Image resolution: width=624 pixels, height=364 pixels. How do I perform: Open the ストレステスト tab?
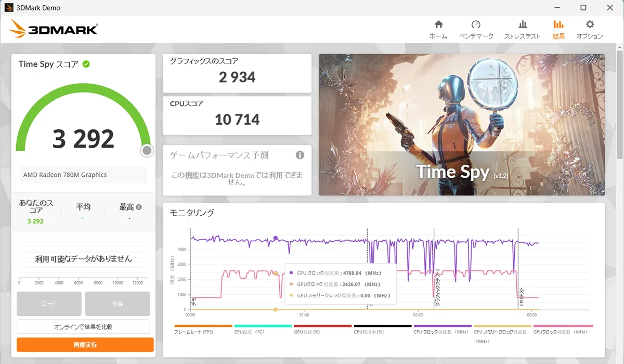[522, 30]
